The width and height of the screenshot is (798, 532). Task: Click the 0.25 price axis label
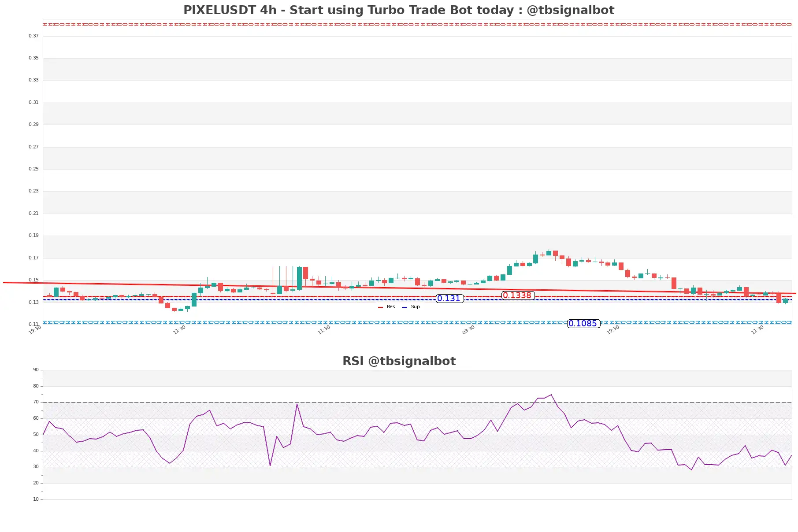click(33, 169)
